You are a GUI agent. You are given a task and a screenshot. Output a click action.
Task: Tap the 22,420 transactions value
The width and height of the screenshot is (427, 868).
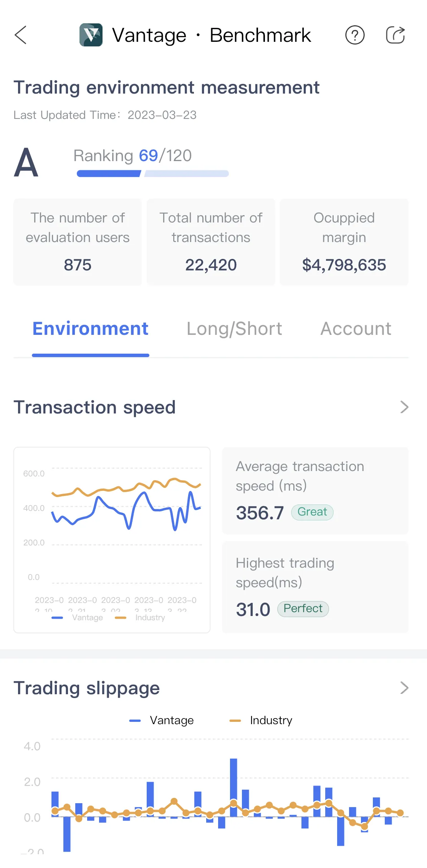(211, 265)
